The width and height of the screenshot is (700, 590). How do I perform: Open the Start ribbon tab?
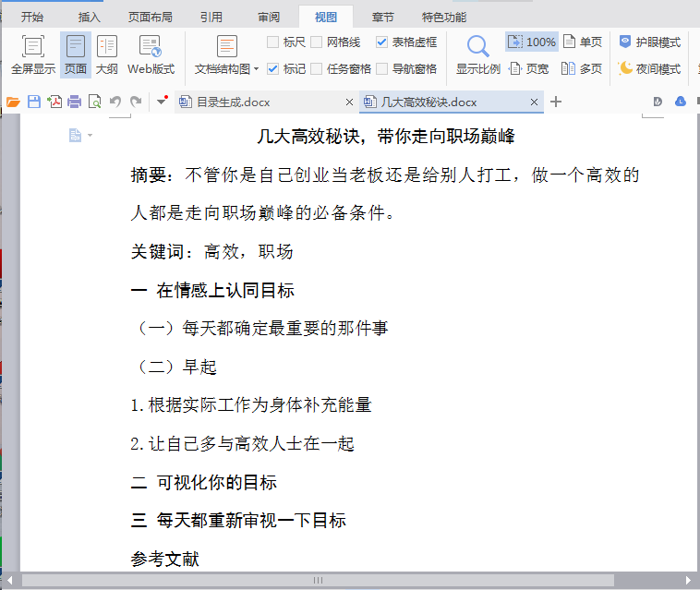point(32,17)
